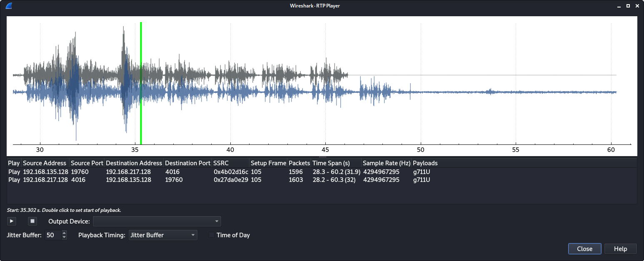Start playback with the play button
644x261 pixels.
[x=12, y=221]
